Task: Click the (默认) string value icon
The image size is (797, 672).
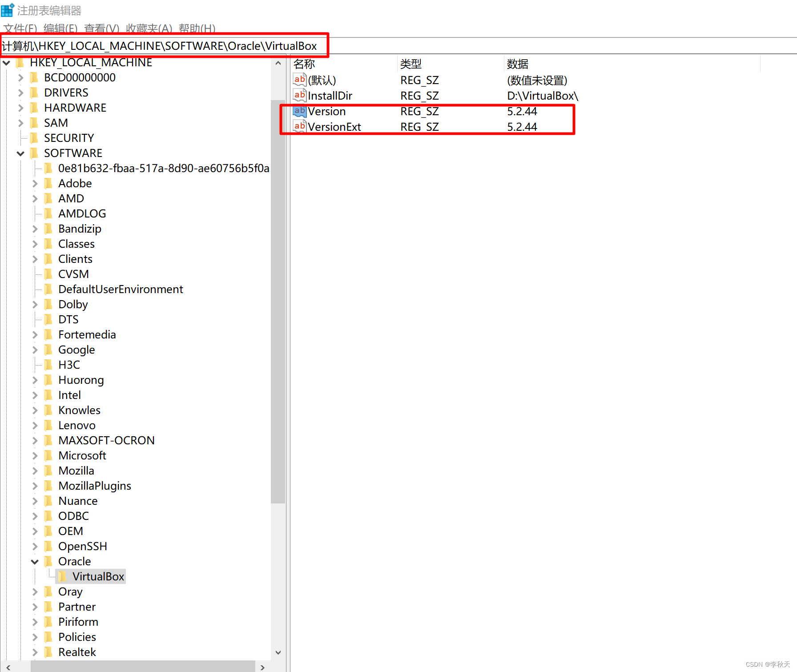Action: 300,80
